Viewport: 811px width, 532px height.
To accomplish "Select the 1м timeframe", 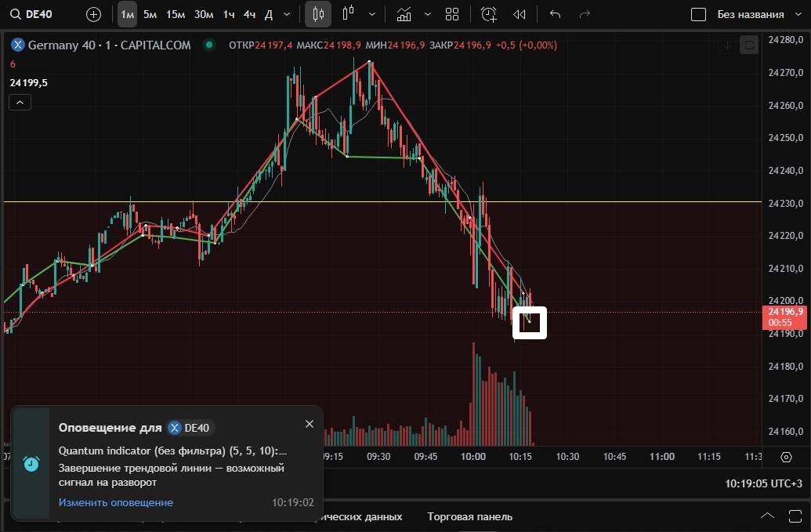I will 127,14.
